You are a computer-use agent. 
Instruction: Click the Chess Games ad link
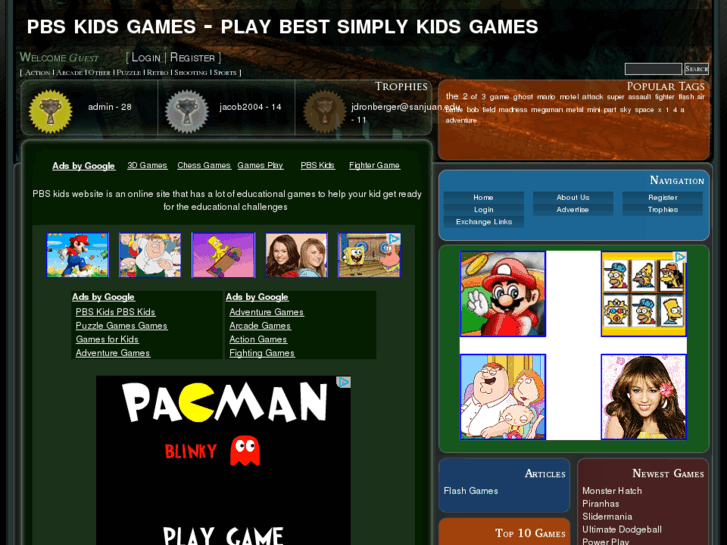pyautogui.click(x=204, y=166)
